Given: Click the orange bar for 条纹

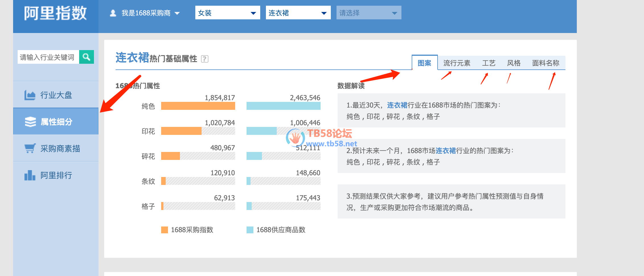Looking at the screenshot, I should (163, 181).
